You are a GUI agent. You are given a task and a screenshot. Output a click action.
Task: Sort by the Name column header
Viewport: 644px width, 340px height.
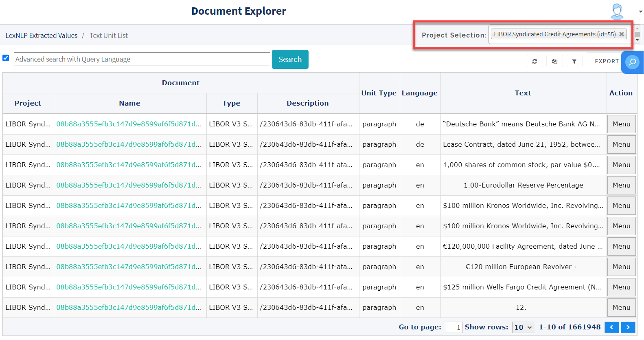click(130, 103)
